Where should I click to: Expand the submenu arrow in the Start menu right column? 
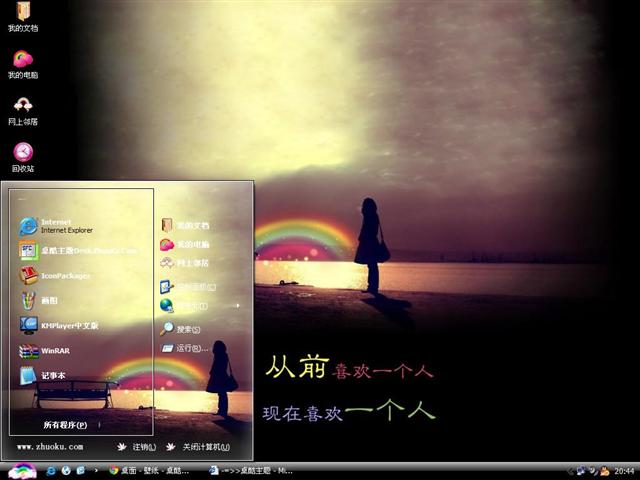(x=237, y=305)
